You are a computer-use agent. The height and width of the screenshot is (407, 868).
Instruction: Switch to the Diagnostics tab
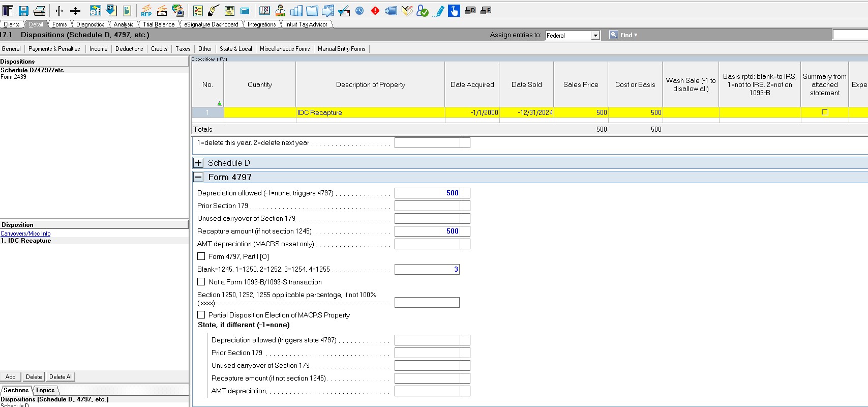click(90, 24)
